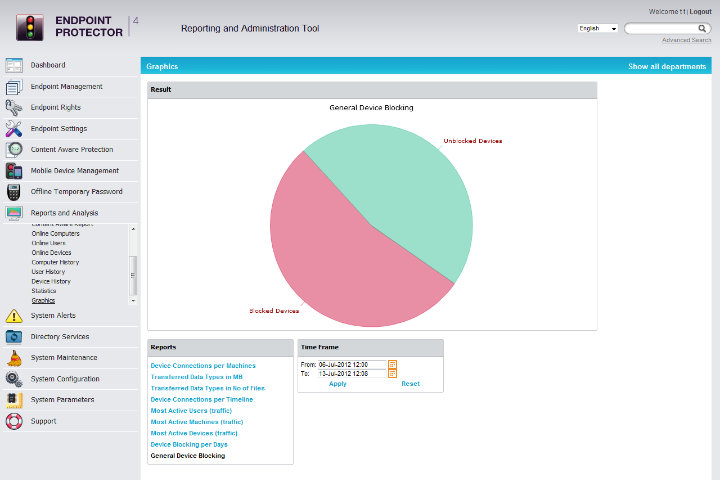Select Endpoint Management in the sidebar
The image size is (720, 480).
coord(66,86)
